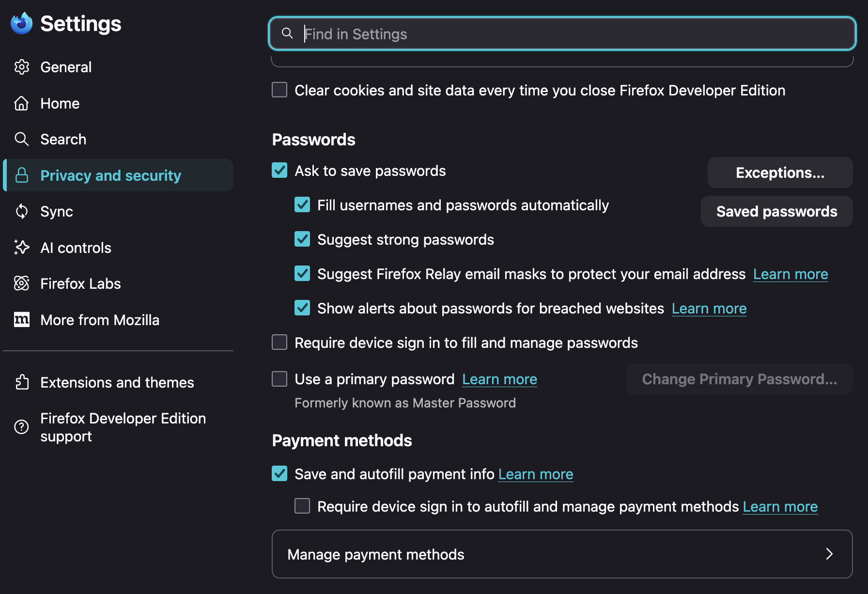Enable device sign in for payment methods
The height and width of the screenshot is (594, 868).
pyautogui.click(x=302, y=506)
